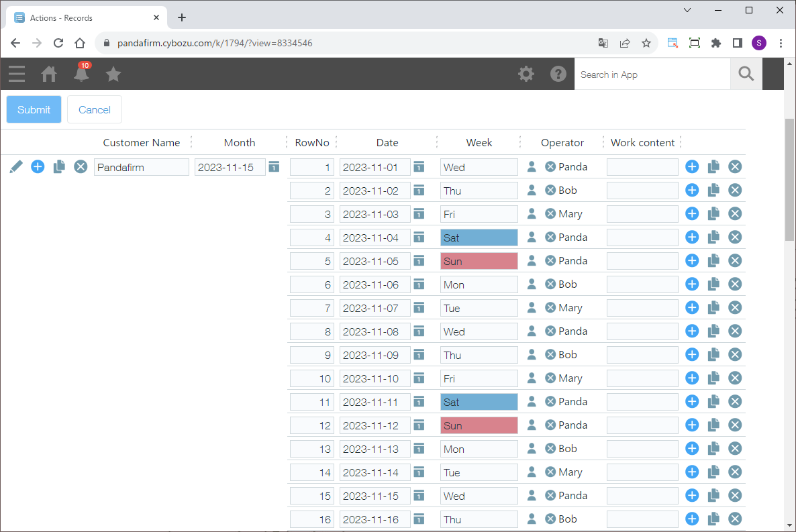Click the Cancel button

point(95,109)
